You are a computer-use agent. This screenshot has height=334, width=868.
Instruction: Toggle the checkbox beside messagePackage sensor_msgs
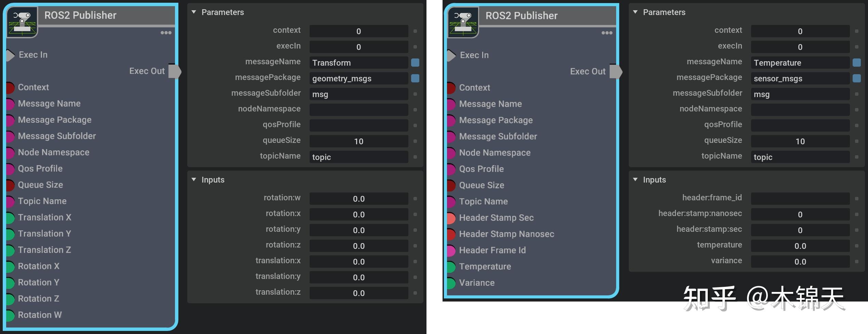857,78
